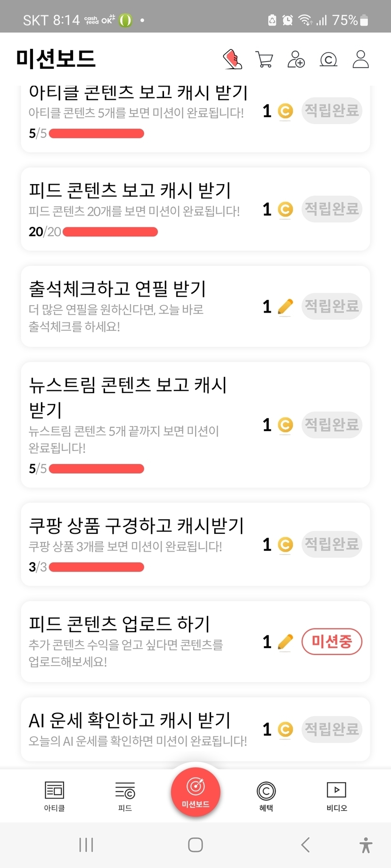Switch to the 아티클 tab
391x868 pixels.
(x=54, y=796)
